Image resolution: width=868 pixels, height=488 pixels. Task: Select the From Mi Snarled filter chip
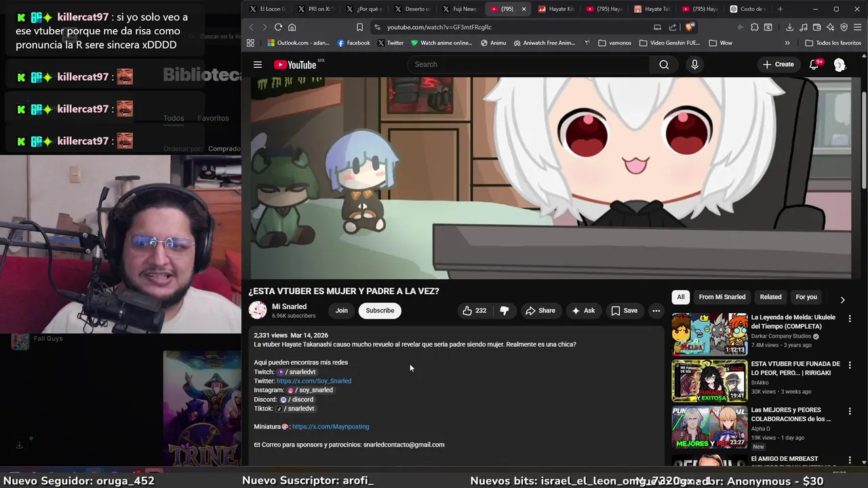click(722, 297)
